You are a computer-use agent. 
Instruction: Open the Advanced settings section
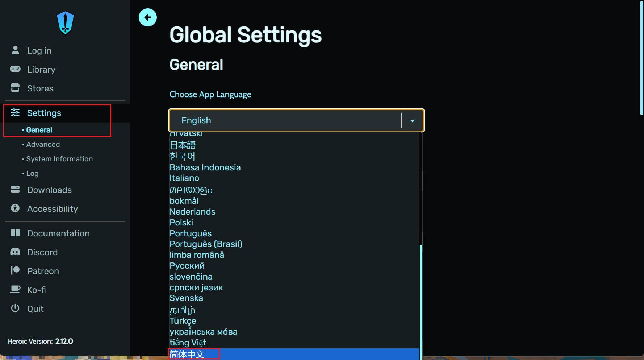pos(43,144)
